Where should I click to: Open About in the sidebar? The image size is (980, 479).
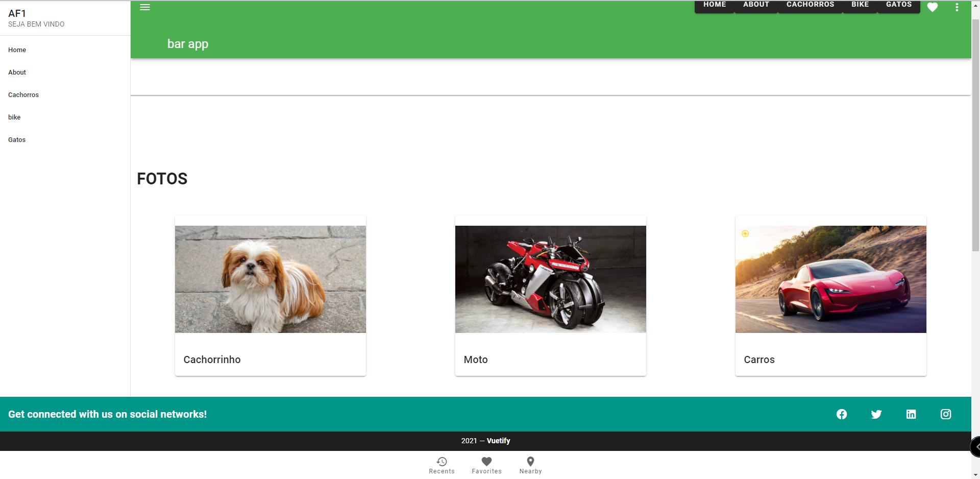pos(65,73)
